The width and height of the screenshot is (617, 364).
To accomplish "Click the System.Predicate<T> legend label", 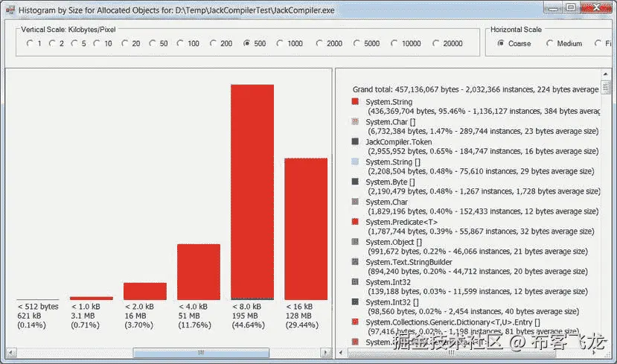I will point(401,222).
